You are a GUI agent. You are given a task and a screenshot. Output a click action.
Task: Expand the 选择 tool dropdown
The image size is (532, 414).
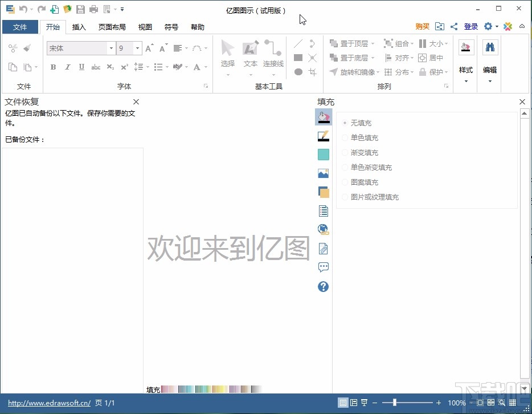pos(228,75)
